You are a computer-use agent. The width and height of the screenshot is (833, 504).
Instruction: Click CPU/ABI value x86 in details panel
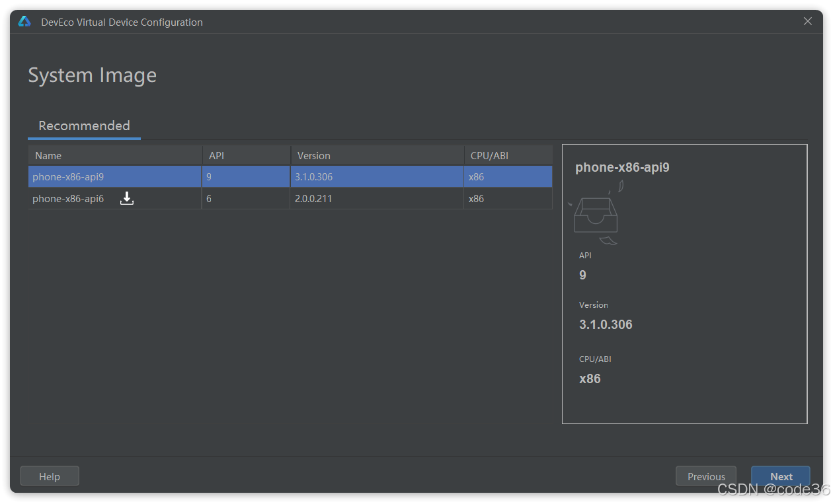[x=590, y=378]
